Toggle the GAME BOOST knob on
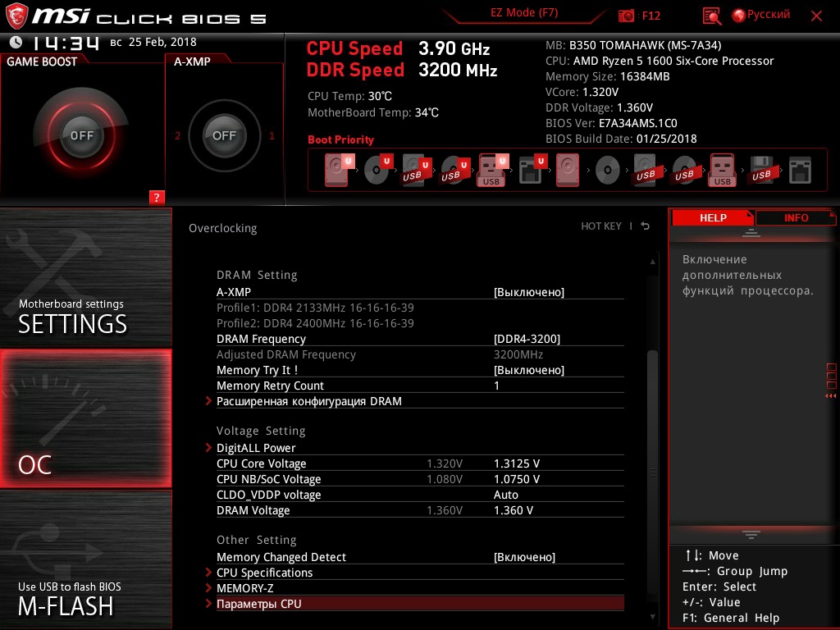 [81, 135]
